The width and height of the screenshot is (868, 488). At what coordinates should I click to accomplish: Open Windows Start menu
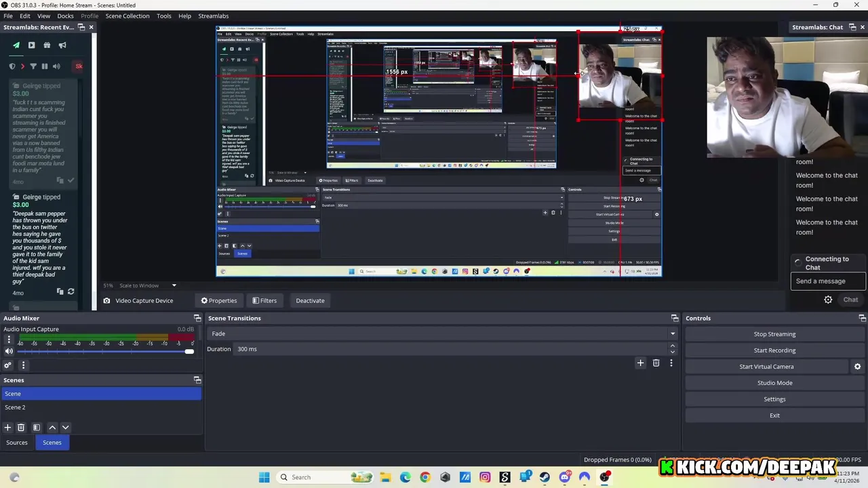(264, 477)
